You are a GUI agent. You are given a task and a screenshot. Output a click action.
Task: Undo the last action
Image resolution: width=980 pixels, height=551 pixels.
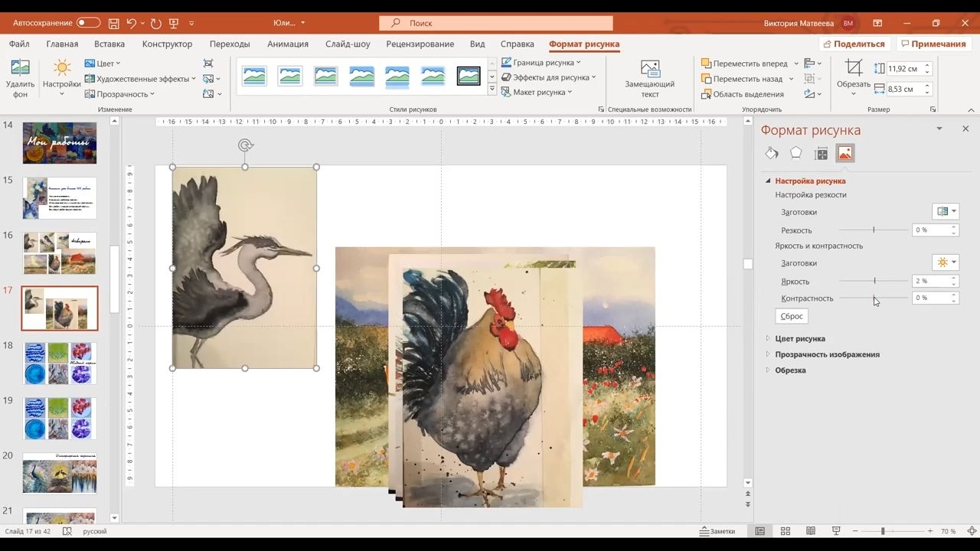[132, 23]
